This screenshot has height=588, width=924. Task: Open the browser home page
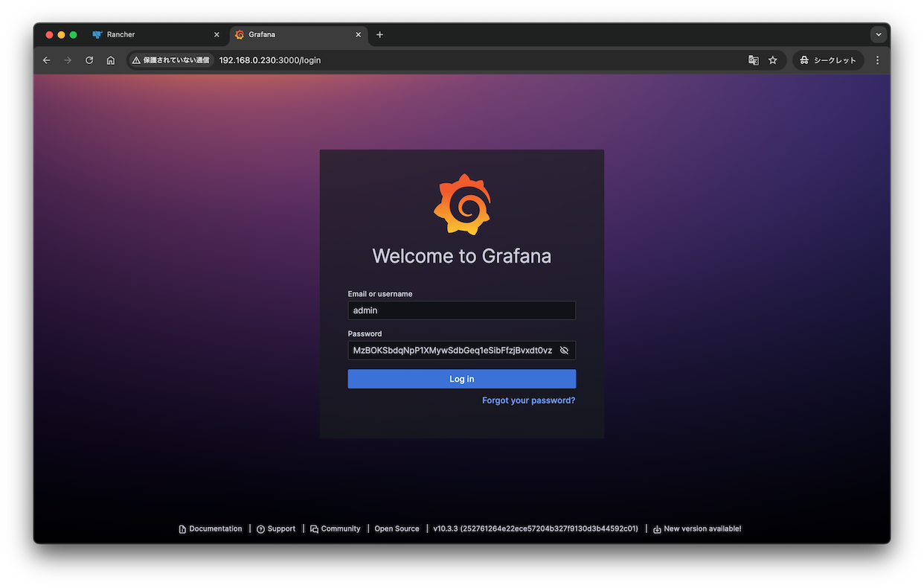click(111, 60)
